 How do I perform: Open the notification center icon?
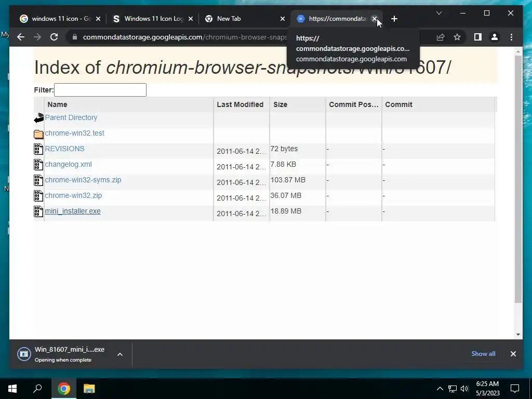pos(515,389)
